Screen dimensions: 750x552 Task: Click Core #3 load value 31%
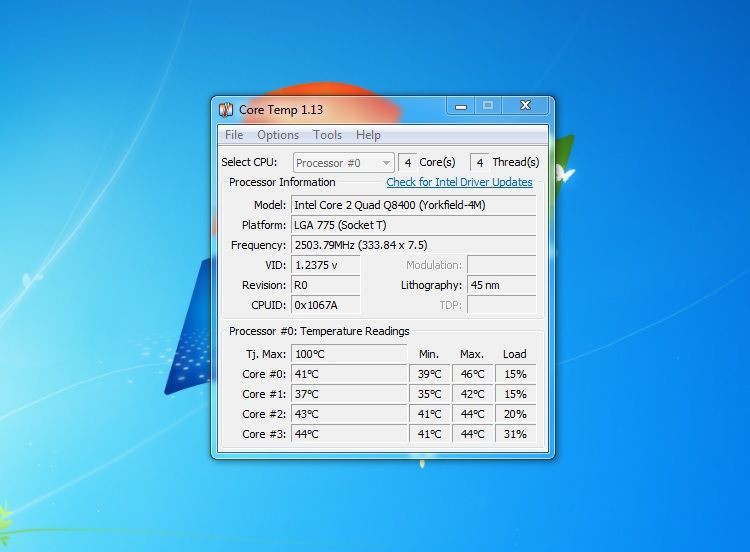pyautogui.click(x=515, y=434)
